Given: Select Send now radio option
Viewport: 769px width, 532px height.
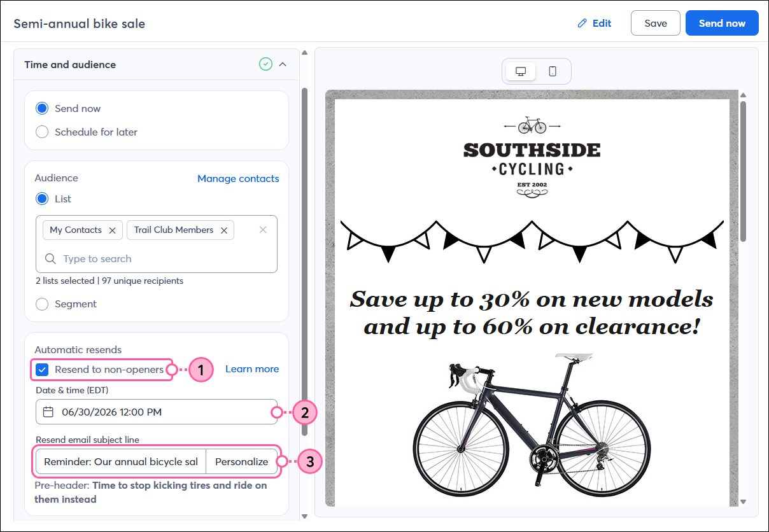Looking at the screenshot, I should click(x=42, y=108).
